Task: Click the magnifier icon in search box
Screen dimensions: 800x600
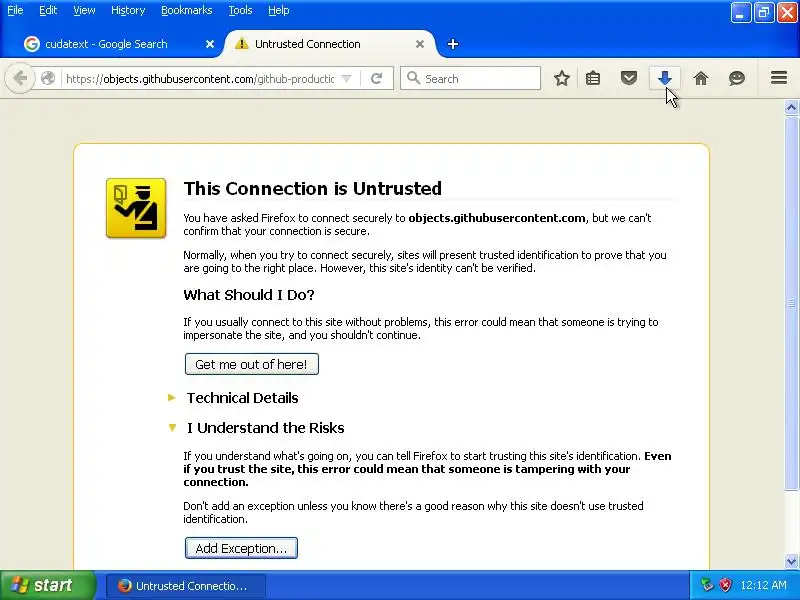Action: click(413, 79)
